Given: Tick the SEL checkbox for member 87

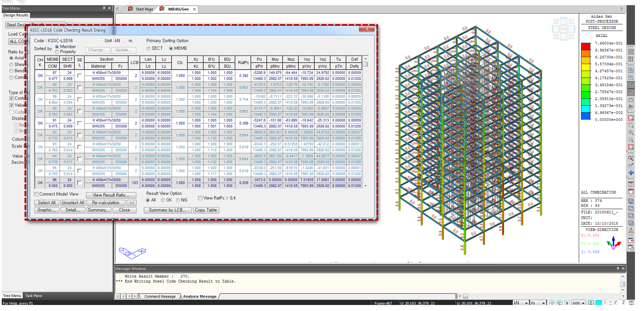Looking at the screenshot, I should [79, 76].
